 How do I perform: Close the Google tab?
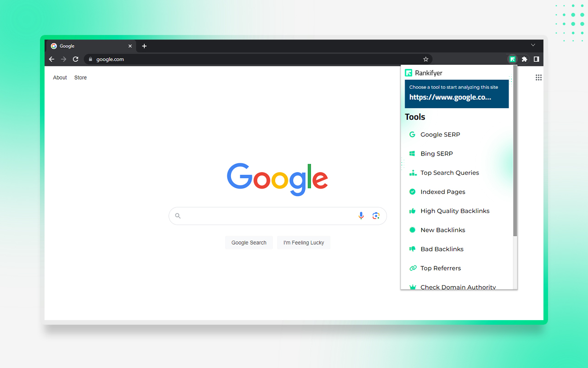coord(130,46)
